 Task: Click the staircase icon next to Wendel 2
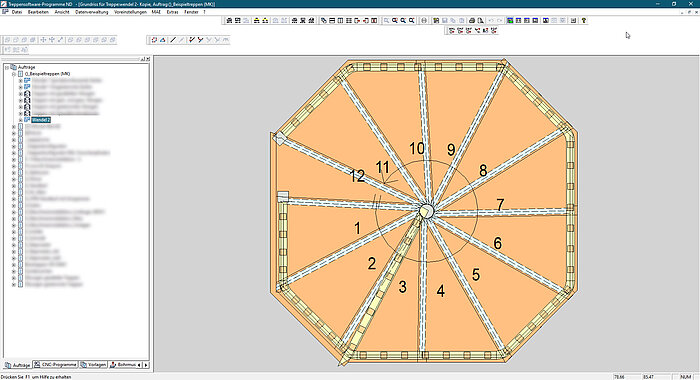pos(27,120)
